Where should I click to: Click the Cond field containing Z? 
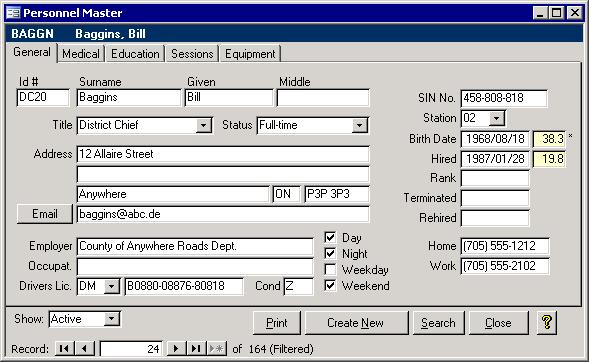[x=299, y=287]
